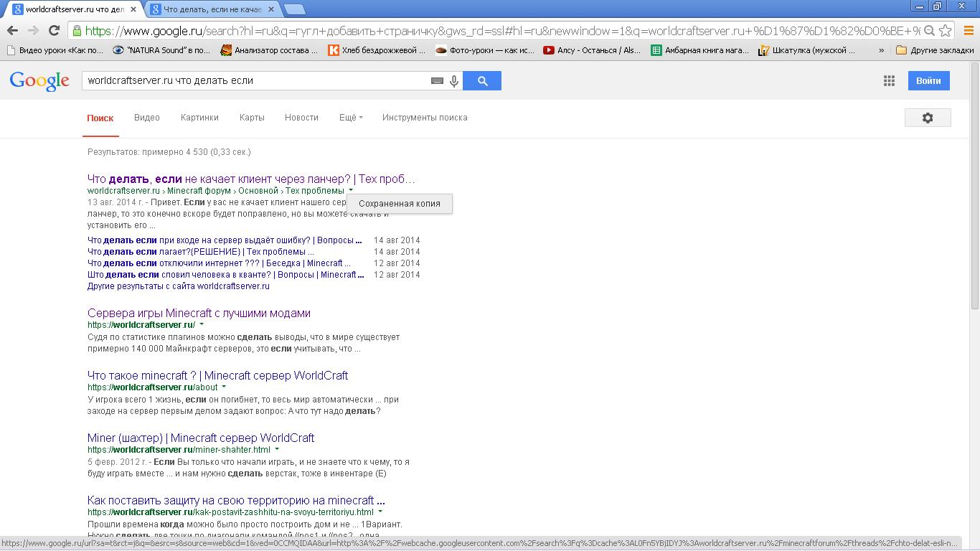Switch to the 'Новости' results tab

(301, 118)
